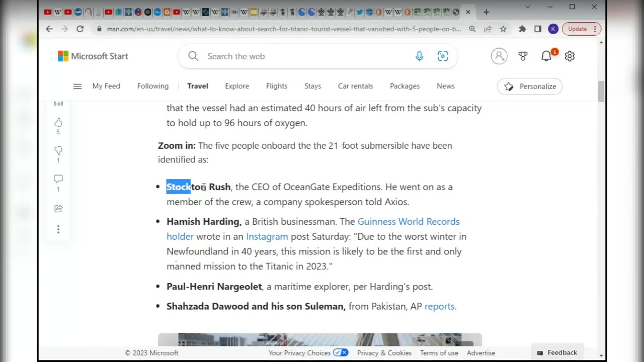Viewport: 644px width, 362px height.
Task: Open the Chrome three-dot menu
Action: coord(595,29)
